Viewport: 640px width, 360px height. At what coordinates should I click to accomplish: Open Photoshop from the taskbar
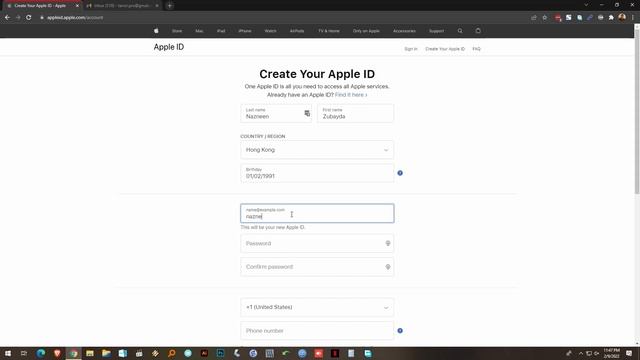[220, 353]
